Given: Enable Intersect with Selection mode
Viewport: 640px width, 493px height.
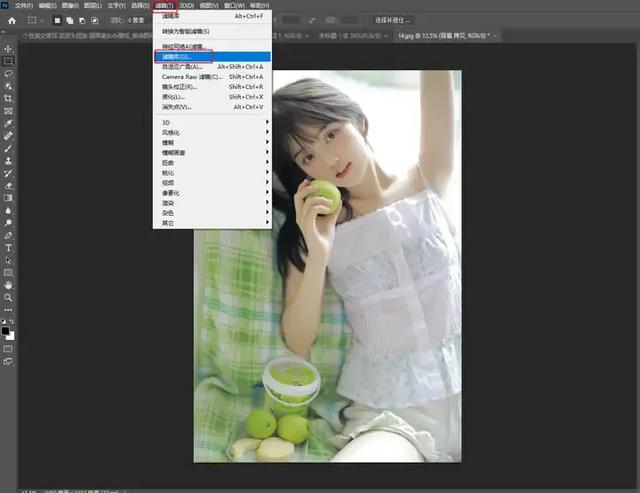Looking at the screenshot, I should (95, 20).
